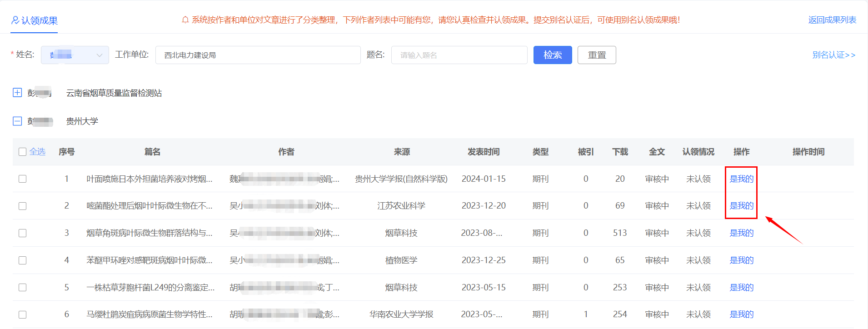Click 是我的 for article row 1
This screenshot has width=868, height=329.
click(741, 179)
